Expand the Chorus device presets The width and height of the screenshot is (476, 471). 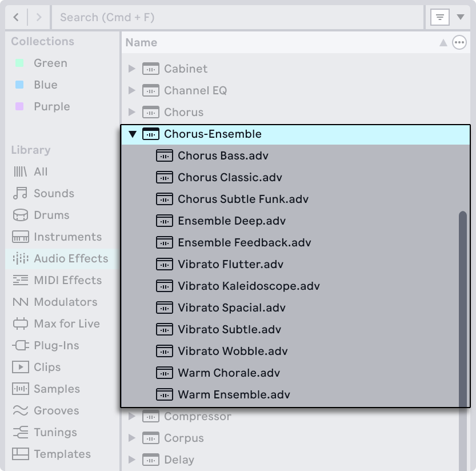[x=132, y=112]
